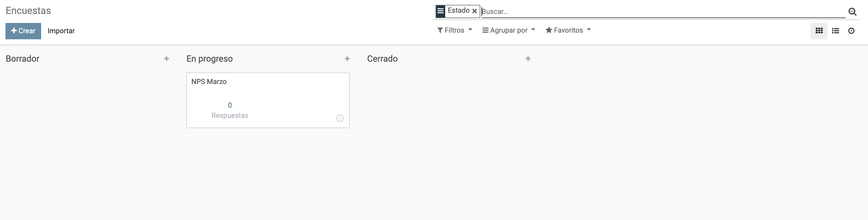Select the Cerrado column header
The width and height of the screenshot is (868, 220).
tap(383, 59)
